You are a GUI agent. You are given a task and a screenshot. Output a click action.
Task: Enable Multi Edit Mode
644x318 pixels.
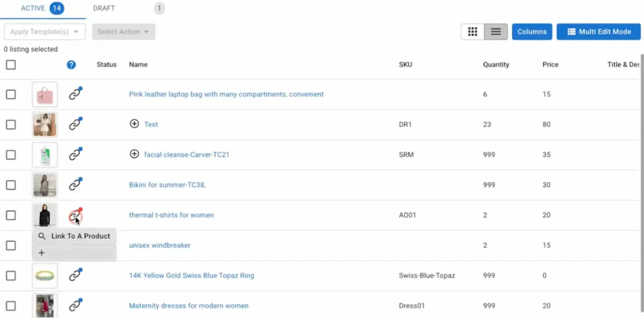click(599, 32)
